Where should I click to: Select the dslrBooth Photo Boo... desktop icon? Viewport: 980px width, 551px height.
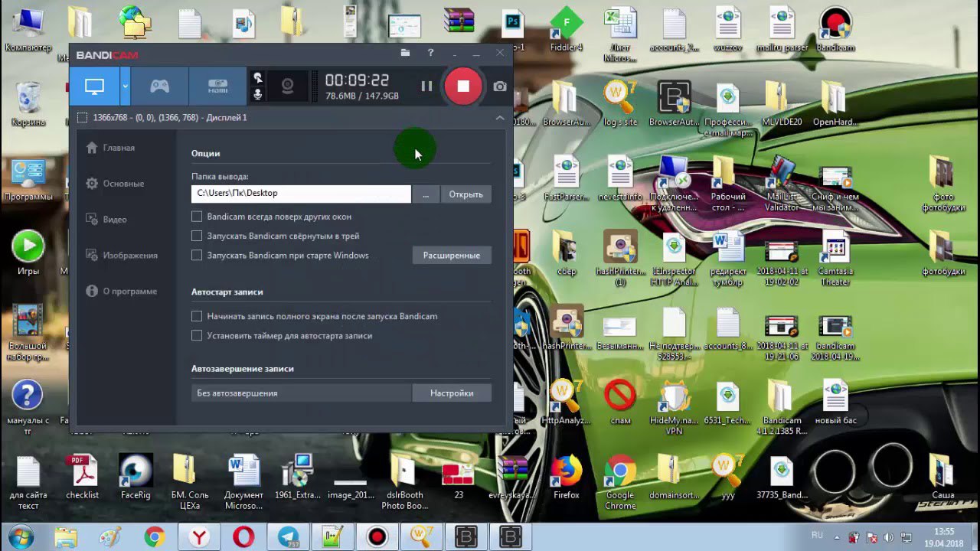point(403,483)
